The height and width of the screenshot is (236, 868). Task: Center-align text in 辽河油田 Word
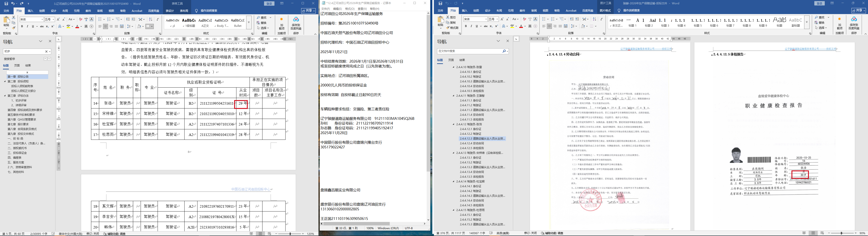pos(106,26)
